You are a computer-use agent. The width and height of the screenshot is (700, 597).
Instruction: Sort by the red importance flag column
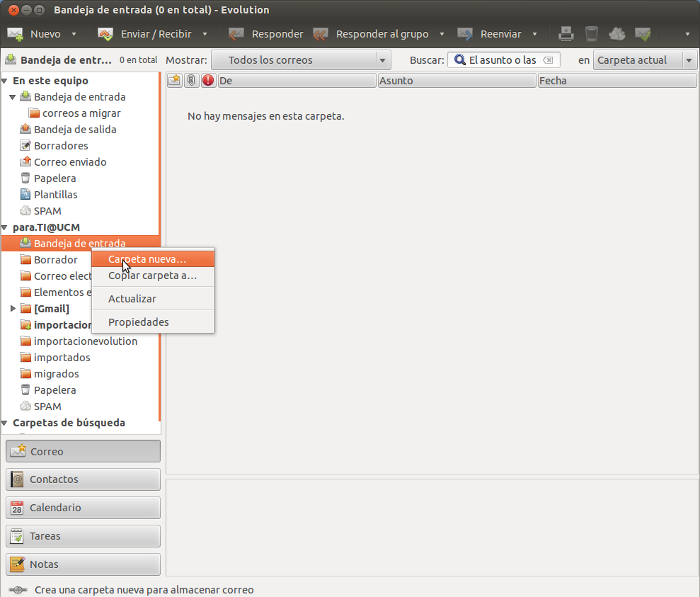click(x=208, y=80)
